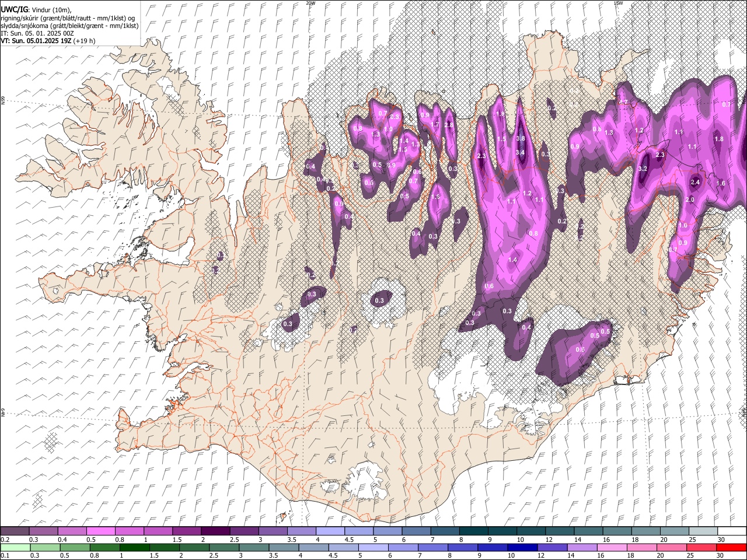Image resolution: width=747 pixels, height=560 pixels.
Task: Select the darkest purple 2–2.5 swatch in upper legend
Action: click(215, 531)
